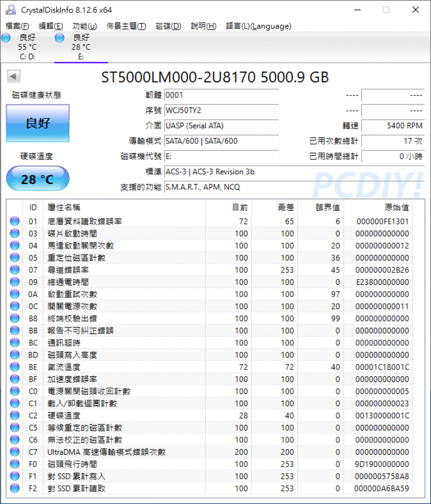Screen dimensions: 431x504
Task: Open the 語言(L)(Language) menu
Action: 259,26
